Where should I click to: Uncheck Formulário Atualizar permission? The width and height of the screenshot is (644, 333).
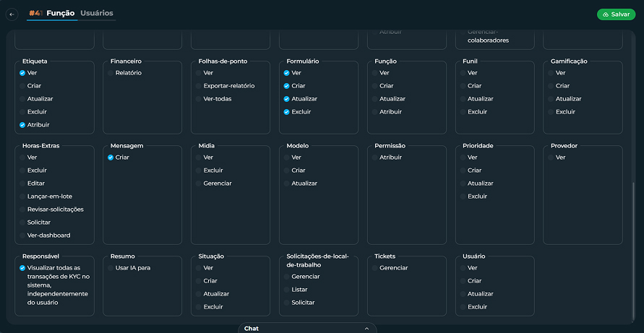pyautogui.click(x=287, y=99)
